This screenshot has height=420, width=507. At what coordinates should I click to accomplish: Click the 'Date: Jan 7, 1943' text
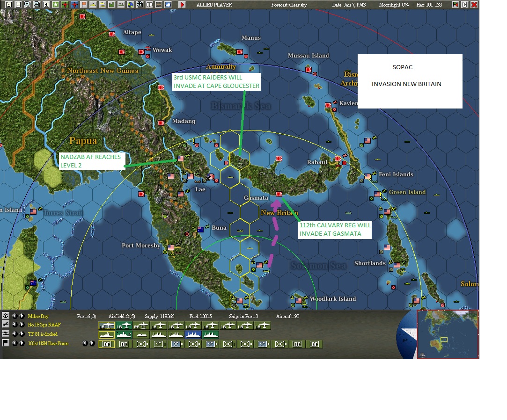[349, 5]
